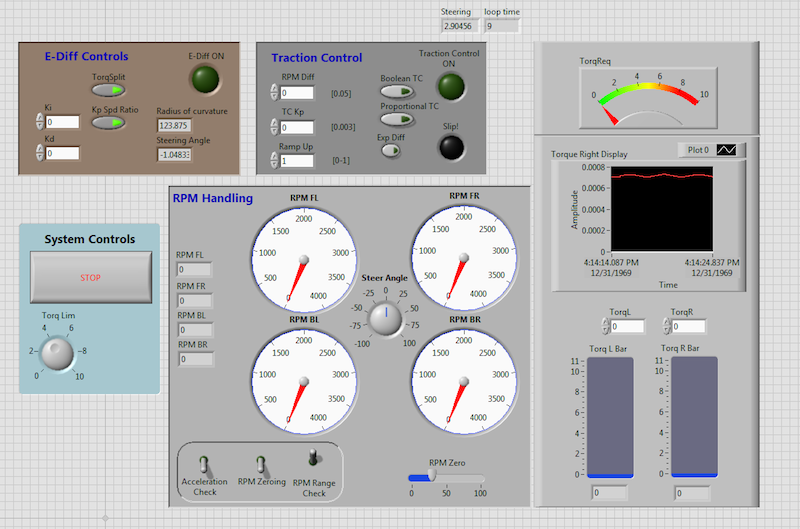
Task: Click the Traction Control ON LED indicator
Action: [x=449, y=86]
